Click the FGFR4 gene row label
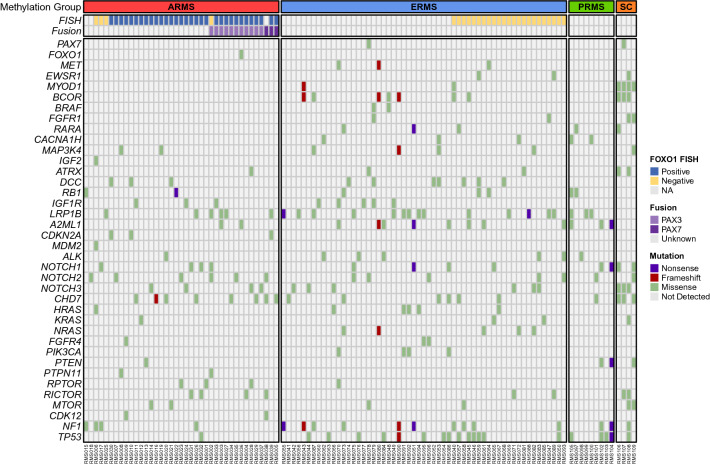This screenshot has width=710, height=464. [x=65, y=341]
